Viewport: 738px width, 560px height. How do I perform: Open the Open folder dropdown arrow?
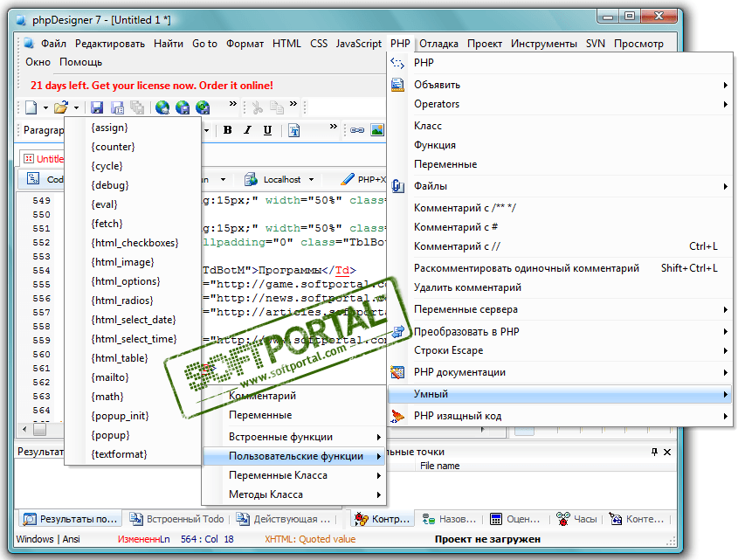pyautogui.click(x=76, y=107)
